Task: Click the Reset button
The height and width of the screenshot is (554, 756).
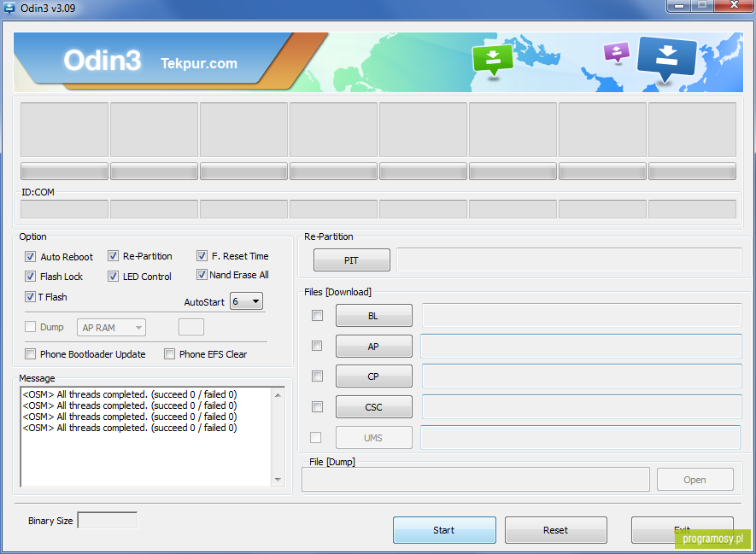Action: coord(556,530)
